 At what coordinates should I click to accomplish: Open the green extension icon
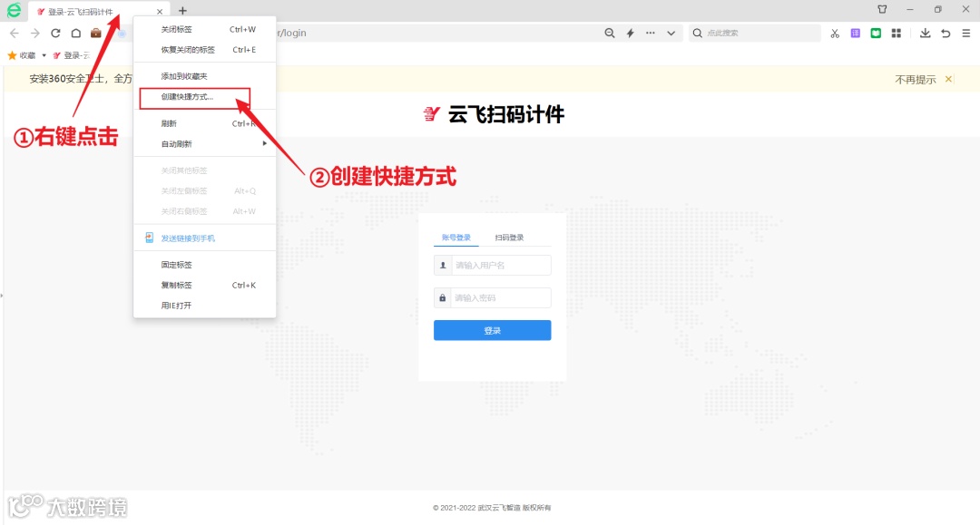pos(876,33)
